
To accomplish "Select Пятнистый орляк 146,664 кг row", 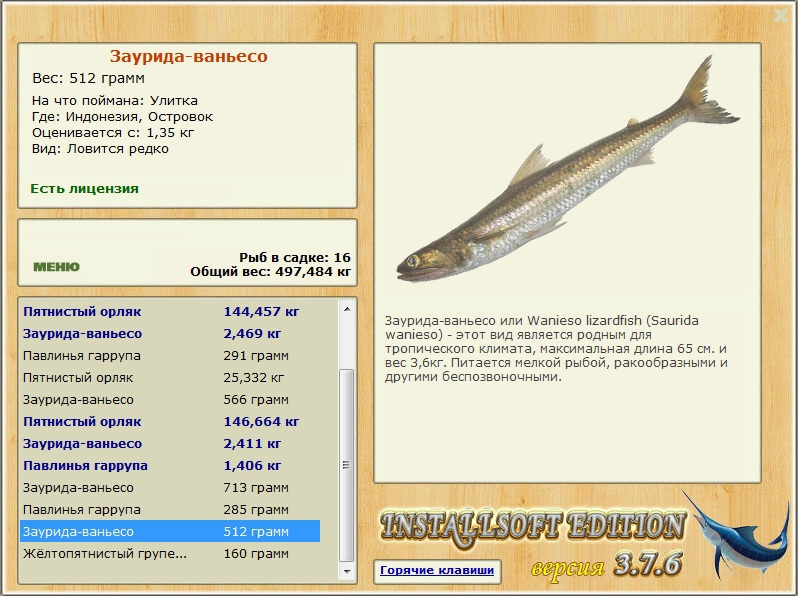I will (170, 421).
